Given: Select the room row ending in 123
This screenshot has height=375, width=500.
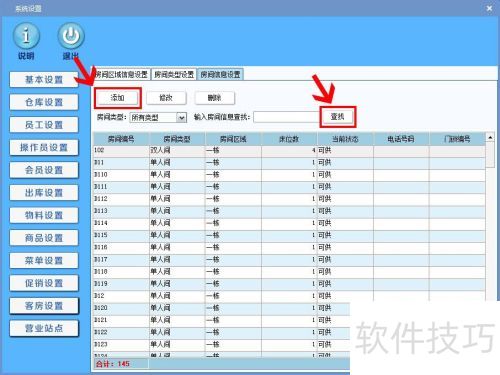Looking at the screenshot, I should 222,344.
